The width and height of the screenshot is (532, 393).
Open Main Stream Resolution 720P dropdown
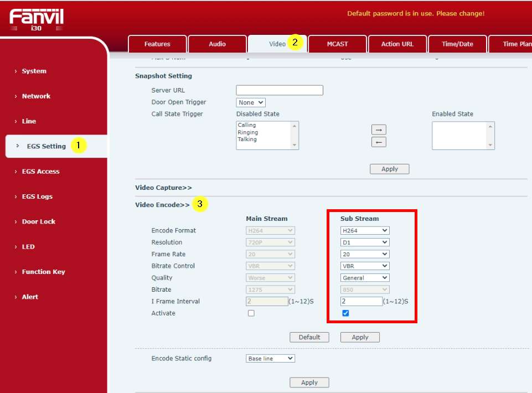click(x=270, y=242)
